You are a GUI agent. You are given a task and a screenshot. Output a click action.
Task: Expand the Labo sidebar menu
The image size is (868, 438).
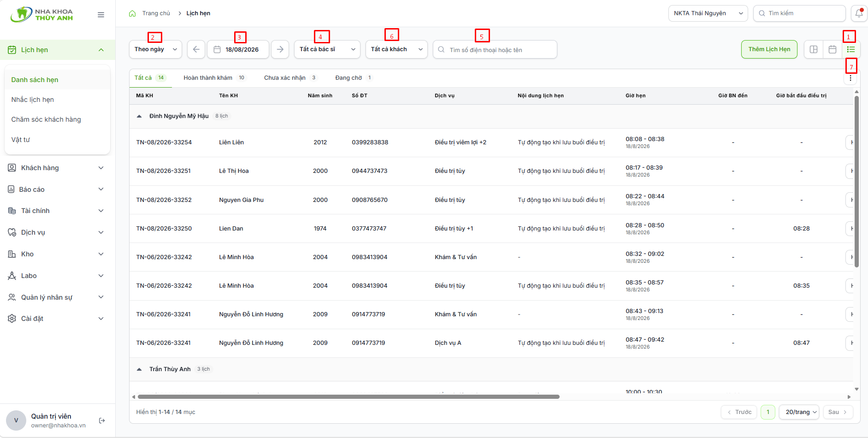coord(58,276)
